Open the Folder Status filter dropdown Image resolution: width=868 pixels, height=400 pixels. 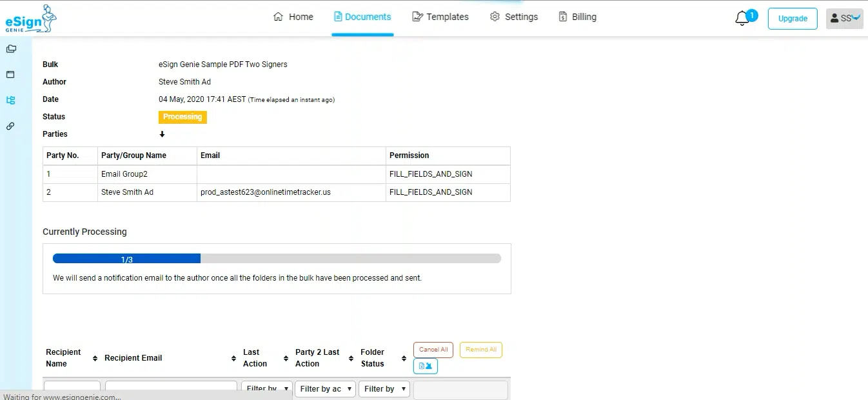tap(384, 389)
